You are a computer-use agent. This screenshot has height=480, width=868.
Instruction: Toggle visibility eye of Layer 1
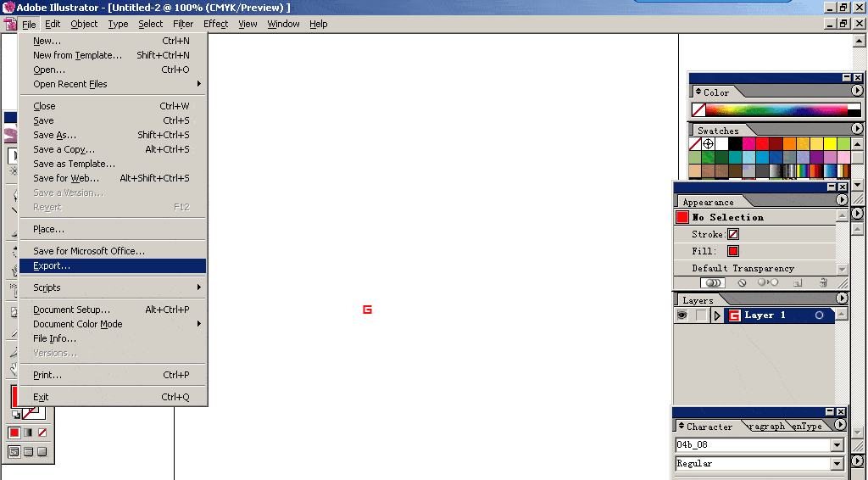682,315
